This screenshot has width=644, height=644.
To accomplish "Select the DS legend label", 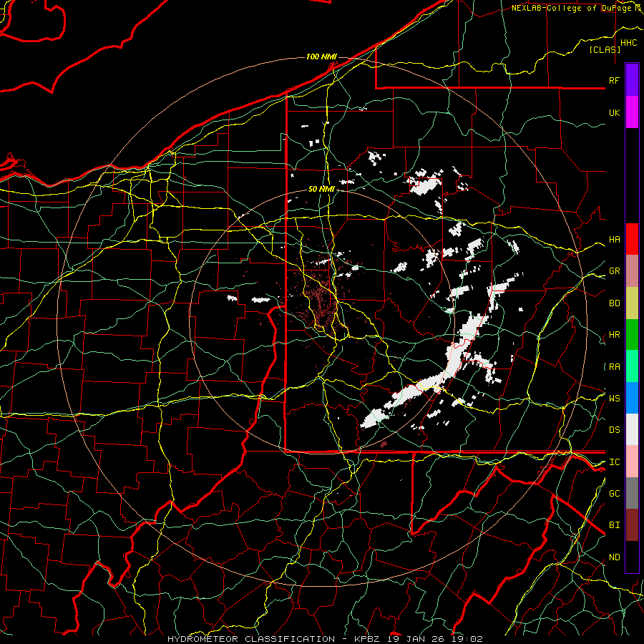I will [614, 430].
